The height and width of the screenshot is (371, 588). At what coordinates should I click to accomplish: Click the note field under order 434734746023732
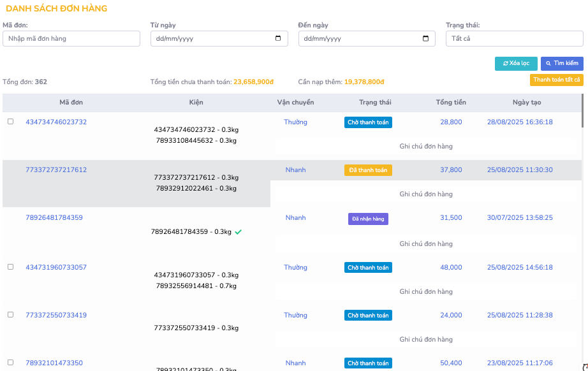426,147
